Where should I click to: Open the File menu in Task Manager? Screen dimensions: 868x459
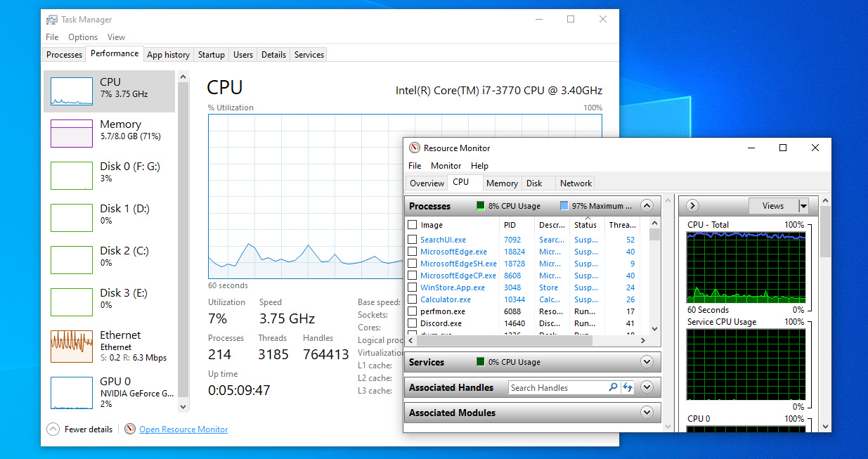pos(52,37)
